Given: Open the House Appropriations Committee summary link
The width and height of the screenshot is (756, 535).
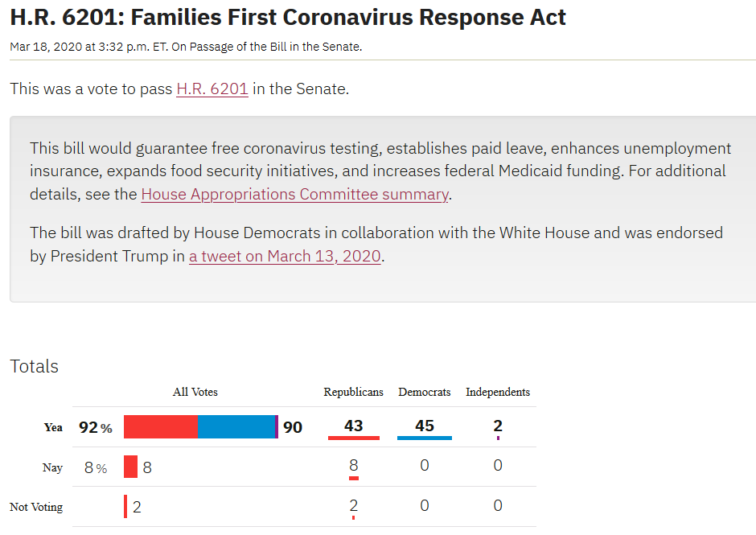Looking at the screenshot, I should point(294,194).
